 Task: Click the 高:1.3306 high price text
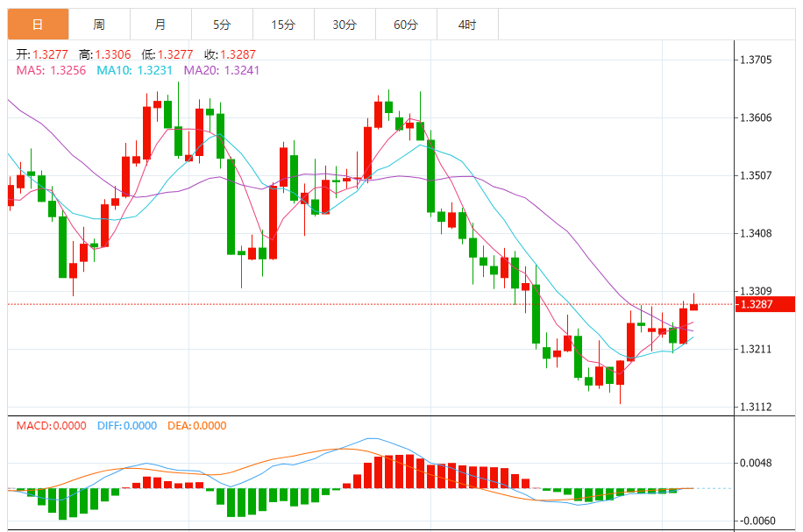click(105, 54)
